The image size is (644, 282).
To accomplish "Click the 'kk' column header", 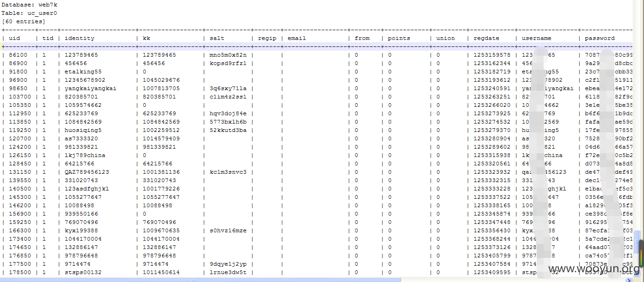I will tap(146, 38).
